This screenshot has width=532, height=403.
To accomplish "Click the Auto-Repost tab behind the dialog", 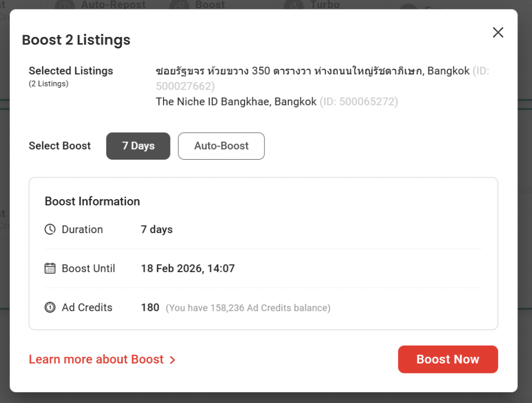I will 113,5.
